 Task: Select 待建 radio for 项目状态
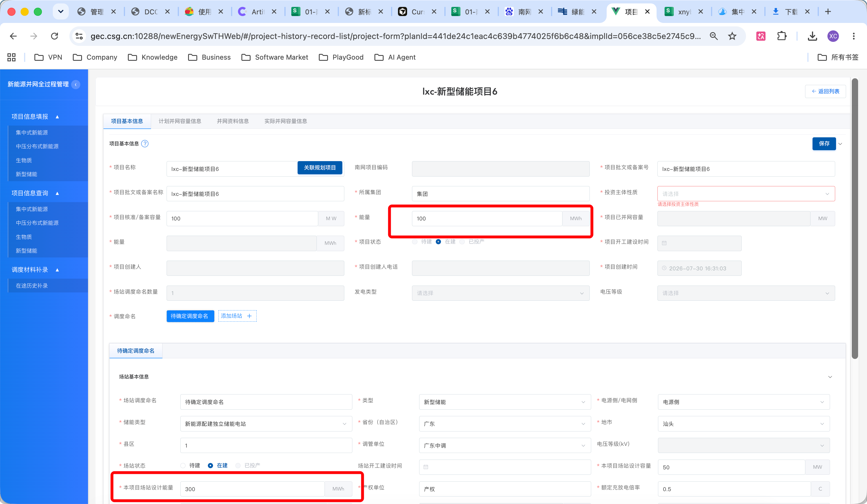pyautogui.click(x=415, y=241)
